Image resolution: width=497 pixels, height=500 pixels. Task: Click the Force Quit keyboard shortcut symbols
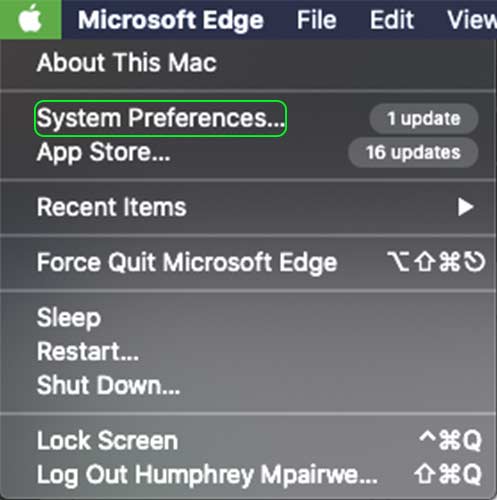click(x=436, y=262)
